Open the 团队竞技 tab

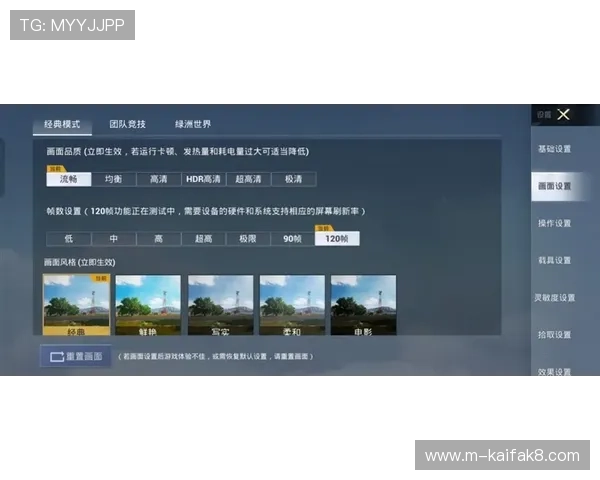pos(127,124)
